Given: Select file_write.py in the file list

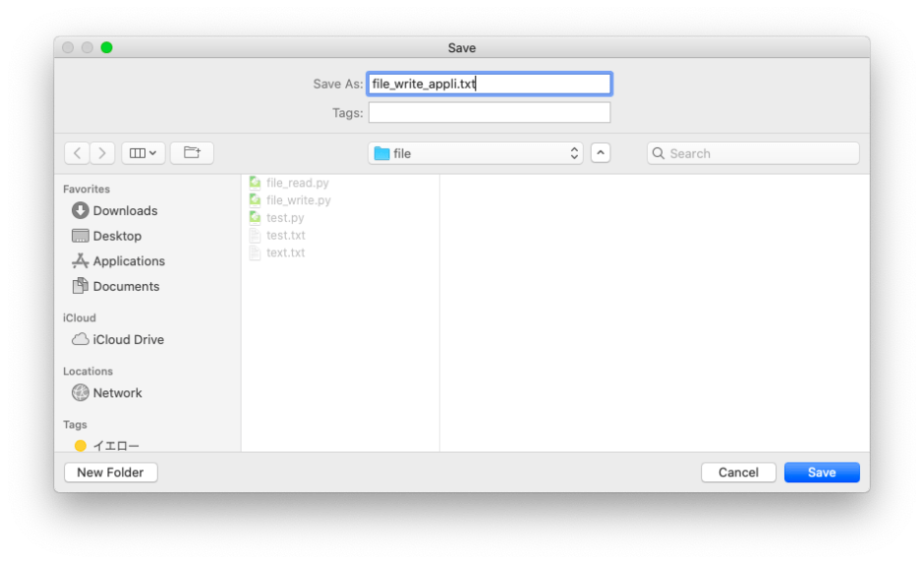Looking at the screenshot, I should (x=298, y=200).
